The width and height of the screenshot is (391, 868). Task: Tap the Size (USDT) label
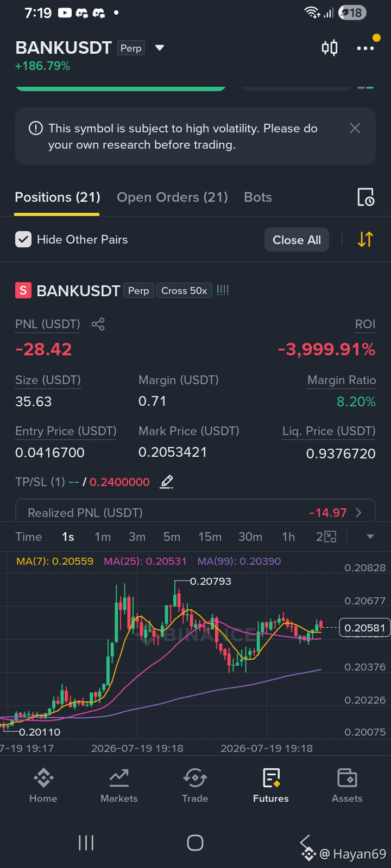click(48, 380)
